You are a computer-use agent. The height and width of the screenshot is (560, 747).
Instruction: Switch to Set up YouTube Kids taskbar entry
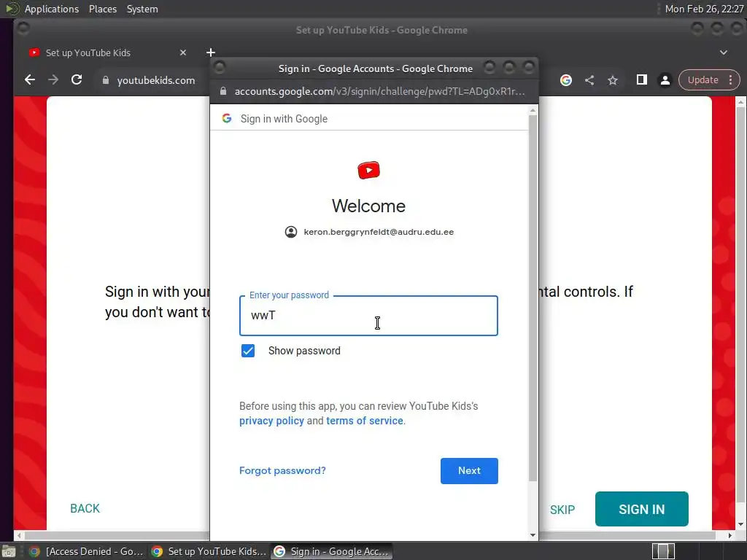(x=209, y=551)
